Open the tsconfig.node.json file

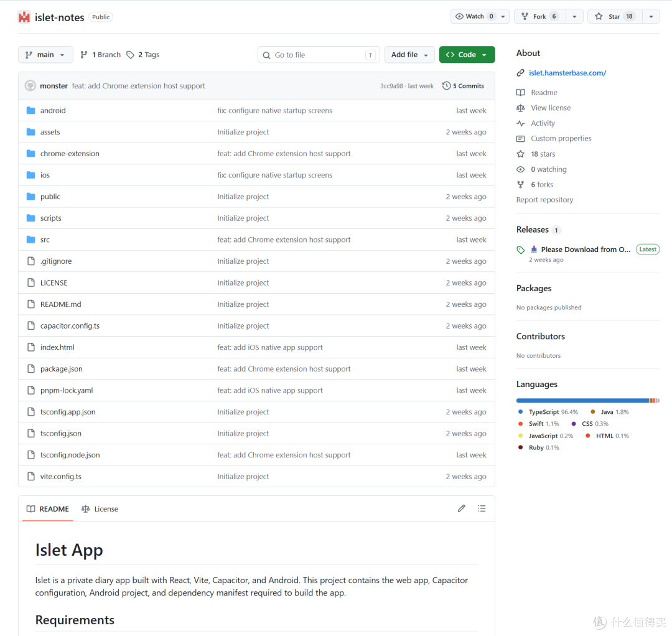tap(70, 455)
